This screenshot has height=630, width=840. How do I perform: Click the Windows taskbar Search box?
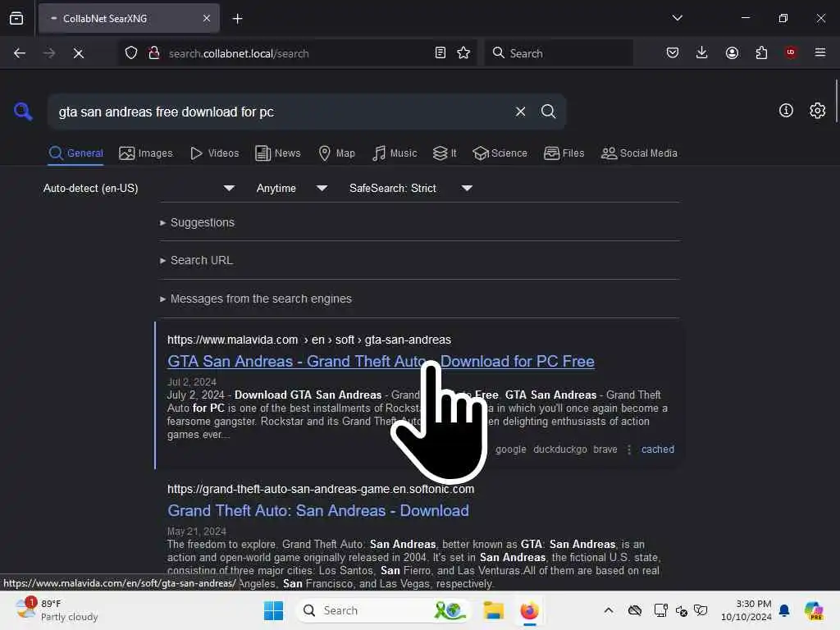(384, 610)
